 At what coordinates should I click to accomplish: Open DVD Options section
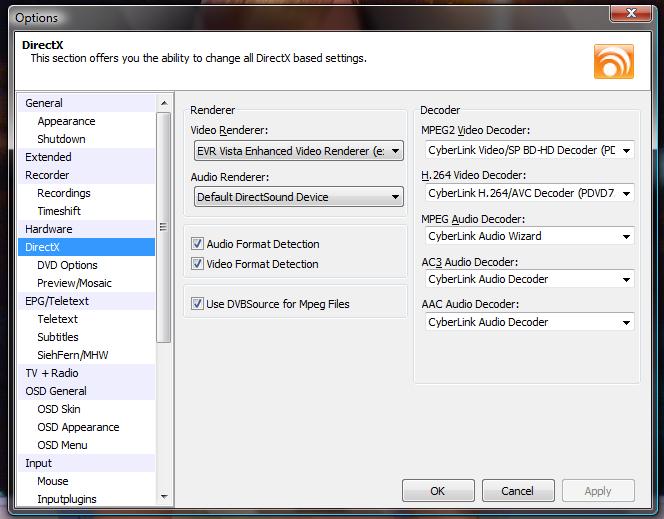coord(86,265)
